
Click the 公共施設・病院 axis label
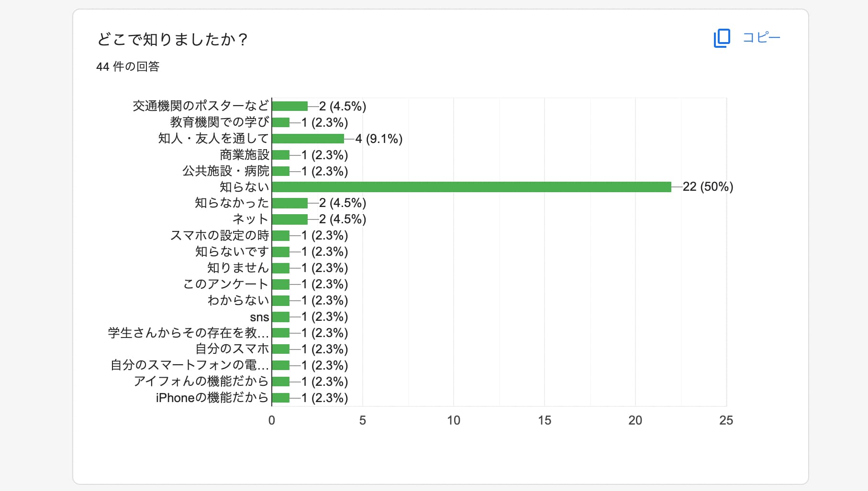[226, 171]
